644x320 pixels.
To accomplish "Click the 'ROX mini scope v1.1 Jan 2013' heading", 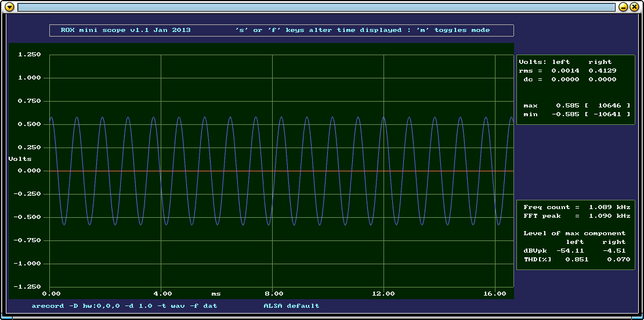I will click(x=126, y=30).
